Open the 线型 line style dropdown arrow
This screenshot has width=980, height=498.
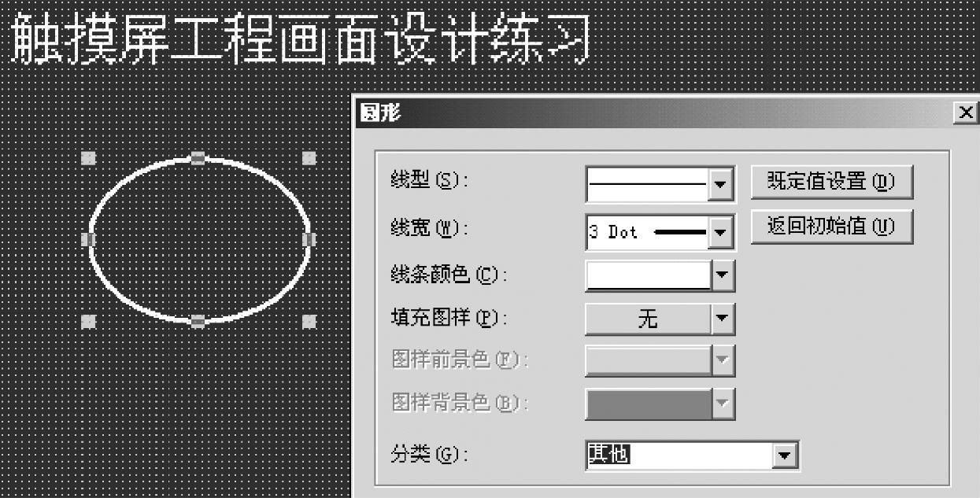[719, 186]
